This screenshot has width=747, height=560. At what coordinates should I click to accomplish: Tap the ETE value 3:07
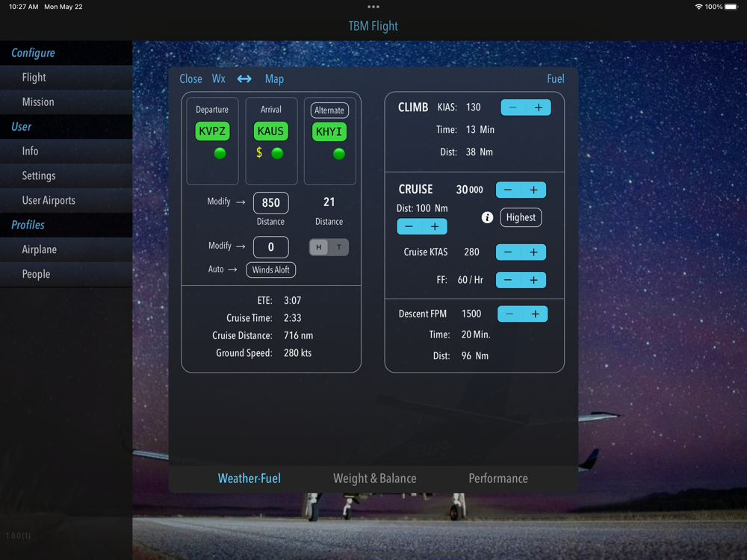(x=293, y=300)
